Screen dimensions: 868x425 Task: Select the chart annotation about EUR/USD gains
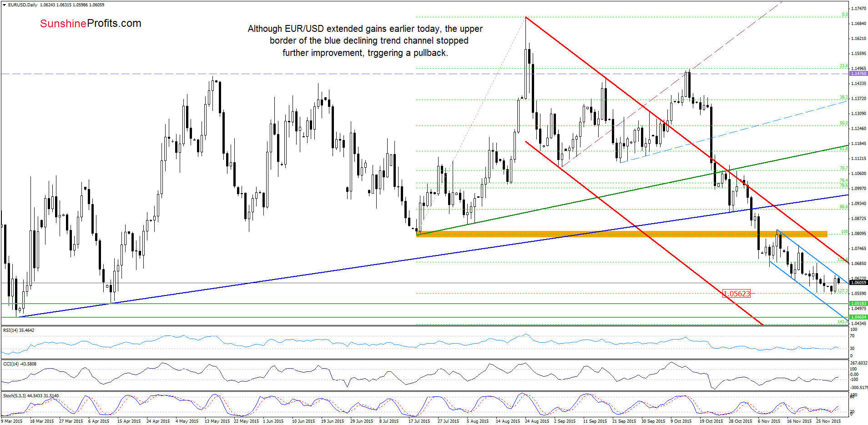click(x=365, y=41)
